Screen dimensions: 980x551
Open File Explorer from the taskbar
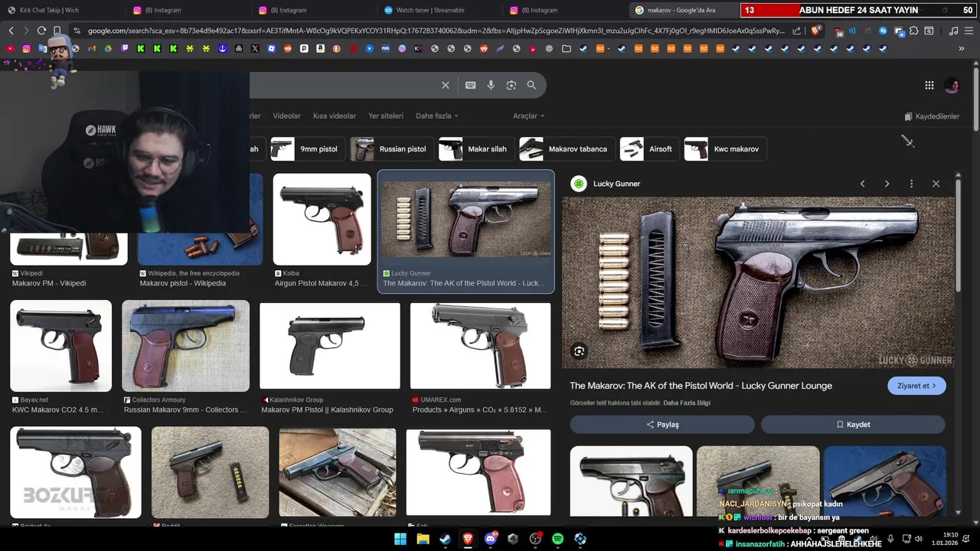[x=423, y=539]
